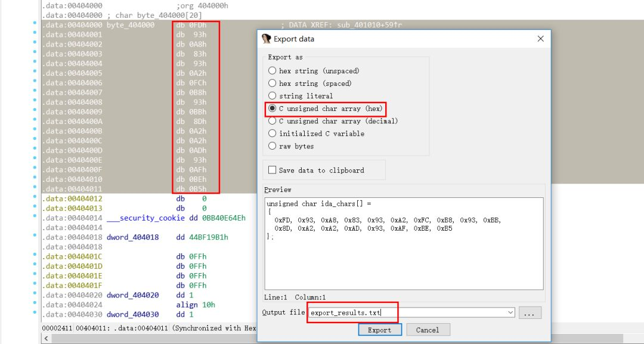Click the dword_404020 label
This screenshot has height=344, width=644.
click(132, 295)
